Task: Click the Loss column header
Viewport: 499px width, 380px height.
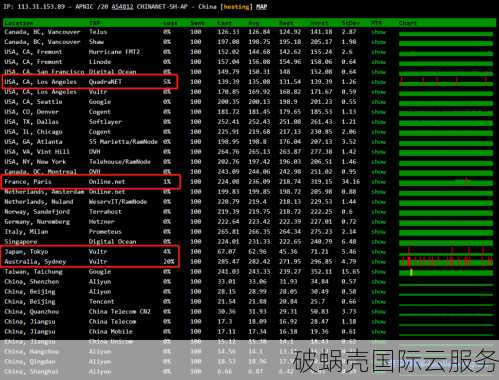Action: (170, 23)
